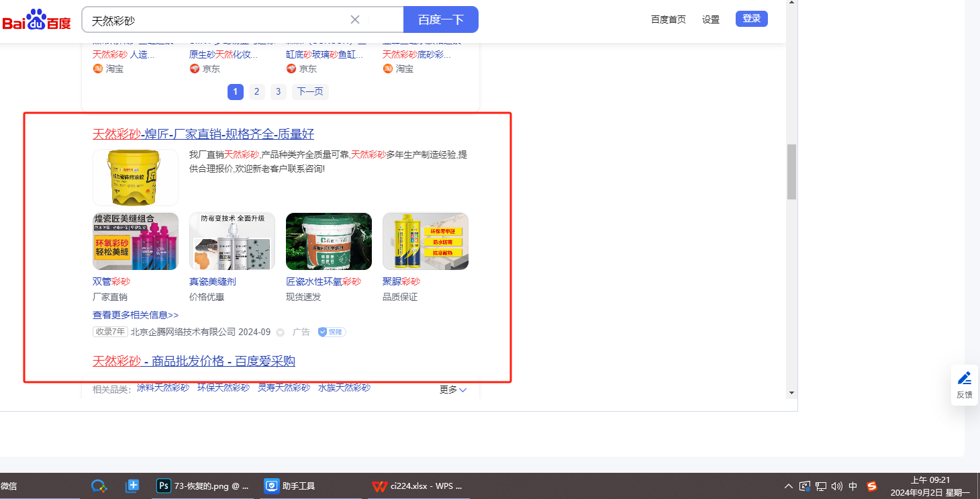Select 环保天然彩砂 related category

224,388
